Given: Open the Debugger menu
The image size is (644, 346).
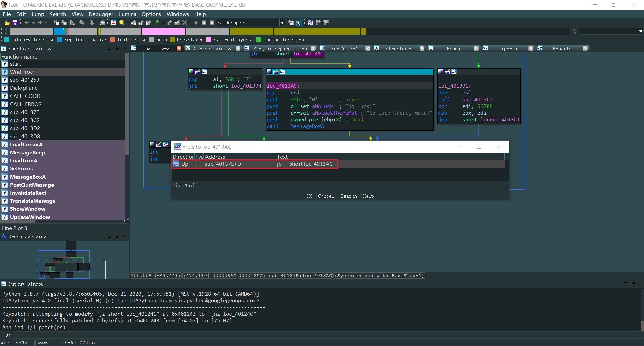Looking at the screenshot, I should (x=101, y=14).
